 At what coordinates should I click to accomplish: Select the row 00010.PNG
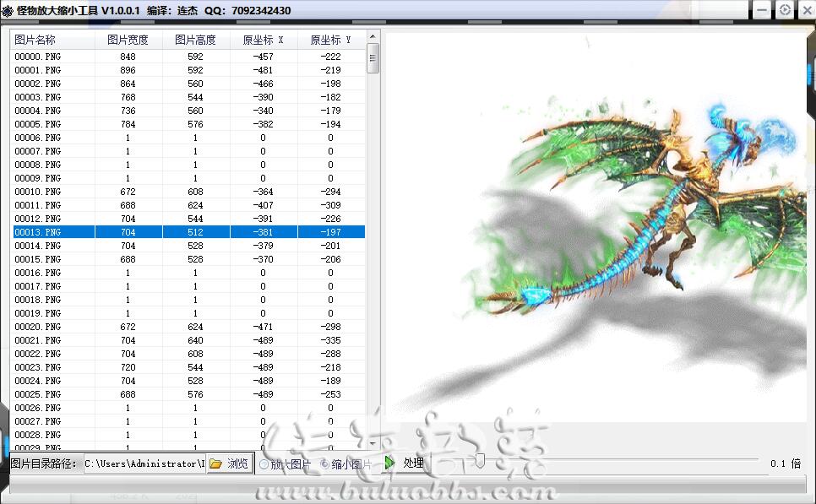click(188, 192)
